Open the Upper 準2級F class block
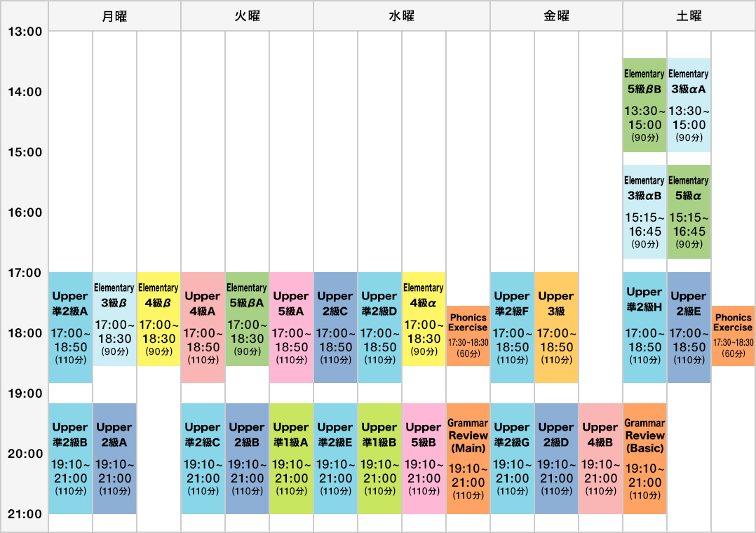This screenshot has height=533, width=756. click(512, 328)
